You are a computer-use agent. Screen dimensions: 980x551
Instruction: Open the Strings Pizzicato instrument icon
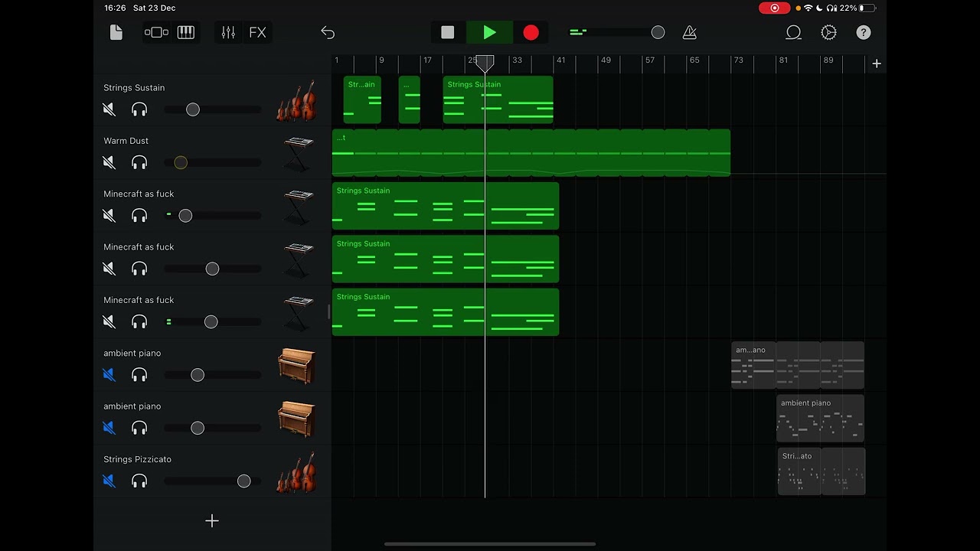tap(296, 472)
